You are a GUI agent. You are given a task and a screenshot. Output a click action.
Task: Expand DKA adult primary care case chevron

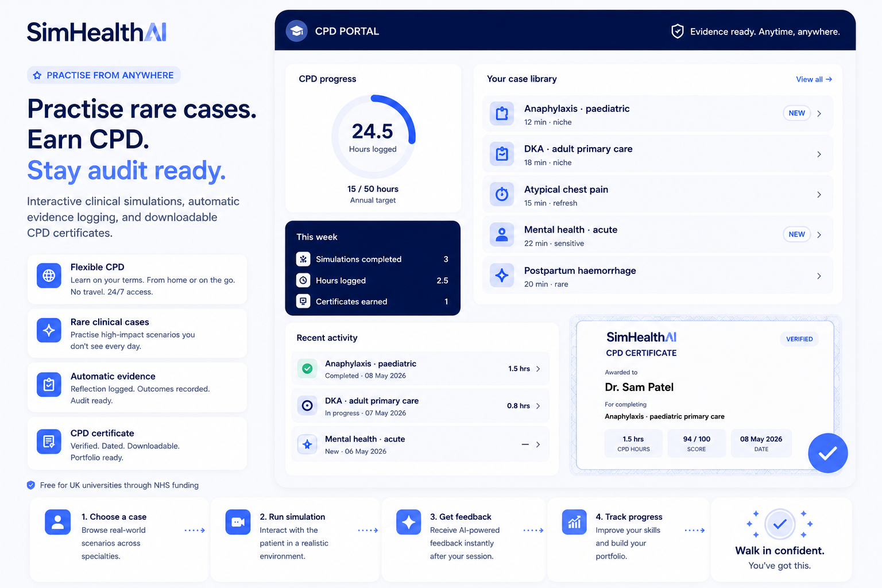pos(819,154)
